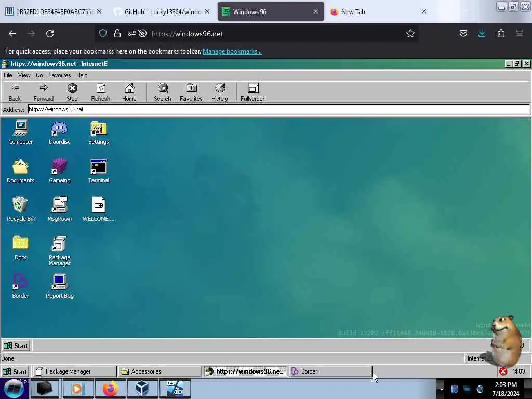Open the Windows 7 Start orb

coord(14,389)
